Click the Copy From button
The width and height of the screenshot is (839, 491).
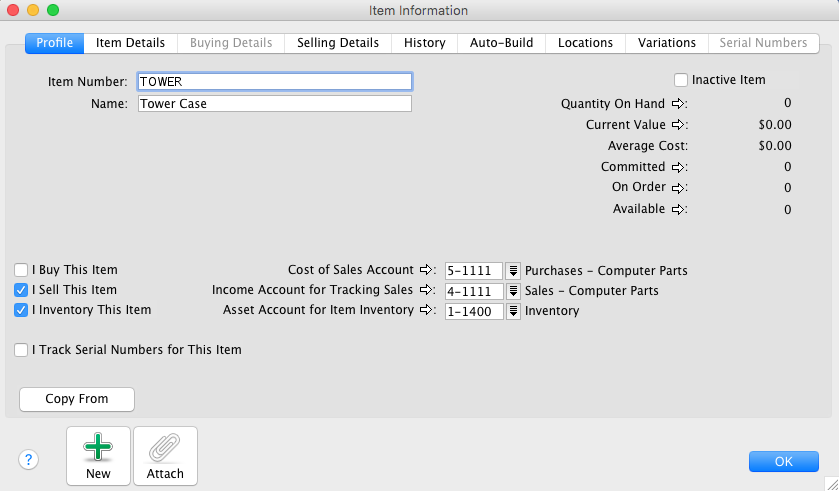(77, 399)
